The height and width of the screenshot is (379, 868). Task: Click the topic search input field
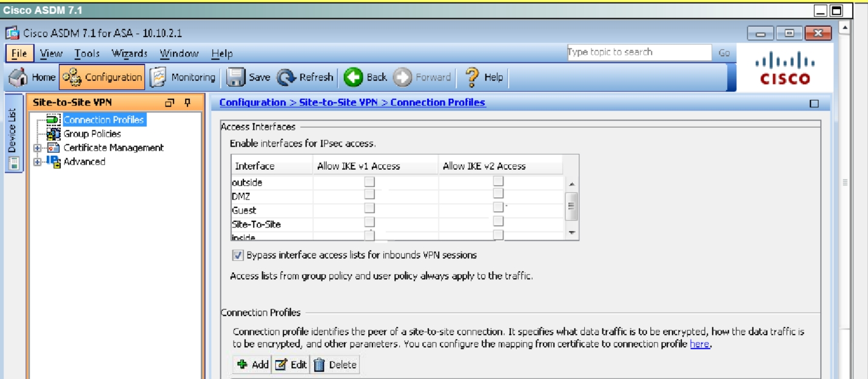coord(638,53)
